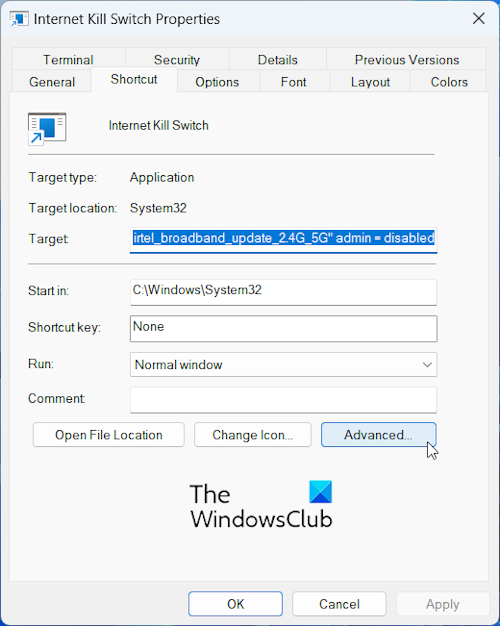
Task: Click the Change Icon button
Action: pyautogui.click(x=252, y=435)
